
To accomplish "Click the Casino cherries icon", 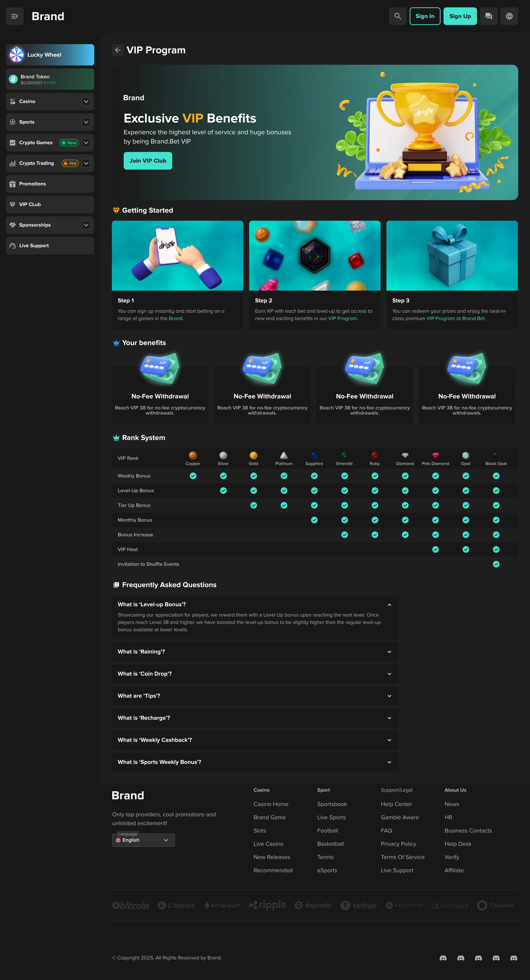I will point(13,102).
